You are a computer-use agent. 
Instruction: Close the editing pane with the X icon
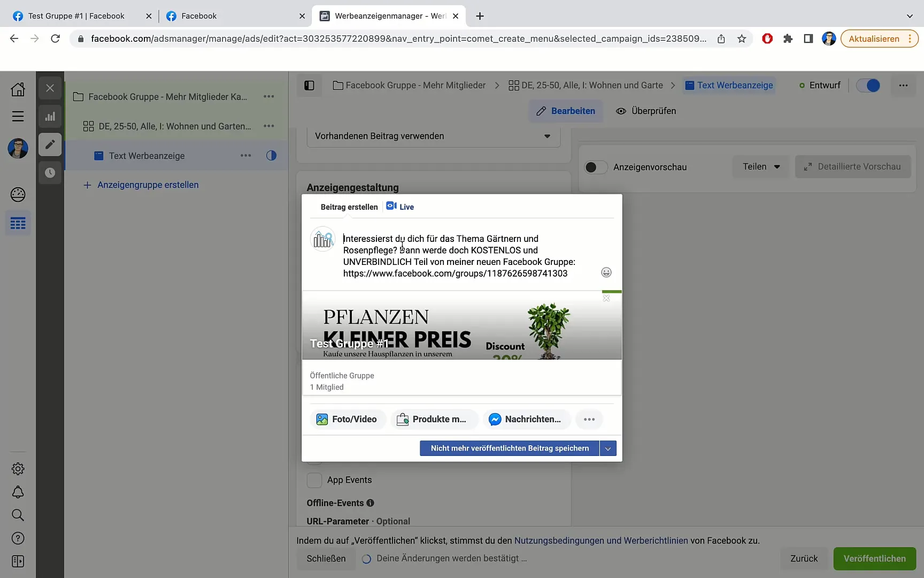tap(50, 88)
